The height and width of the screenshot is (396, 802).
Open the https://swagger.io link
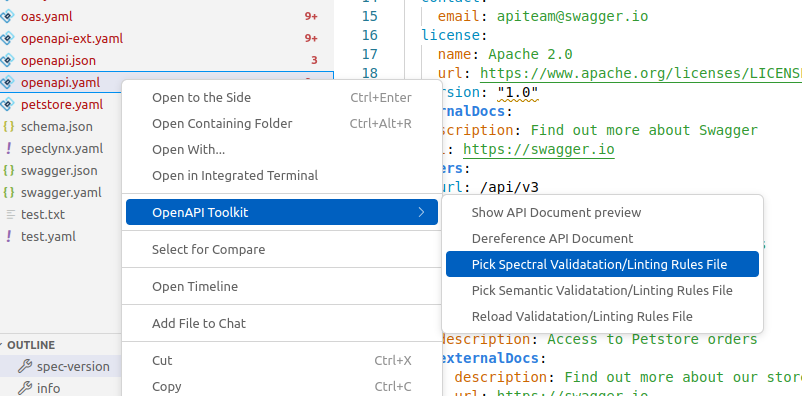539,149
